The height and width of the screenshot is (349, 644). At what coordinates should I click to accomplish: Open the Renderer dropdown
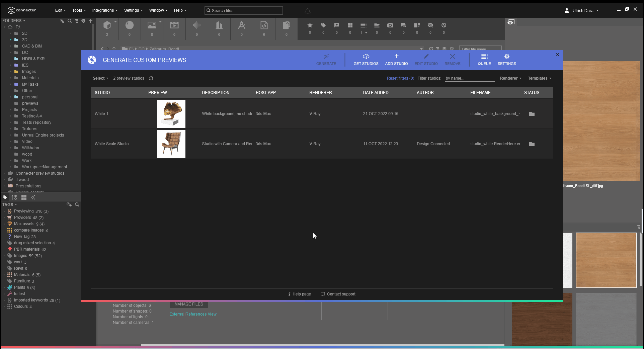click(x=510, y=78)
